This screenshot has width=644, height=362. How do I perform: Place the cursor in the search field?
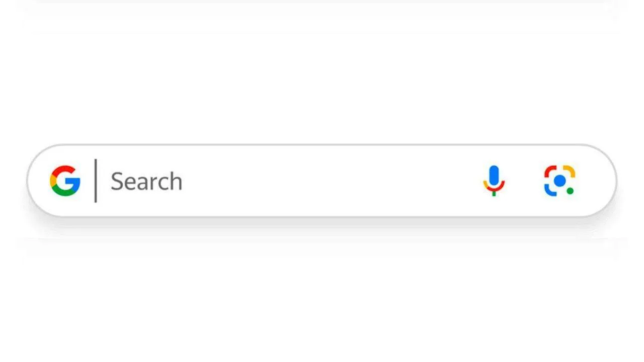pyautogui.click(x=321, y=181)
